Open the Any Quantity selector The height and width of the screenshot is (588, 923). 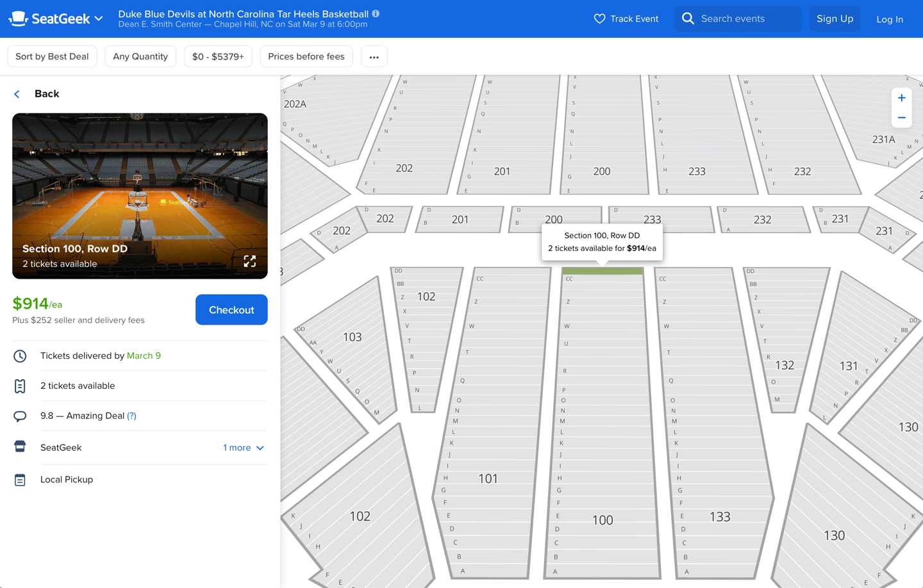(140, 56)
